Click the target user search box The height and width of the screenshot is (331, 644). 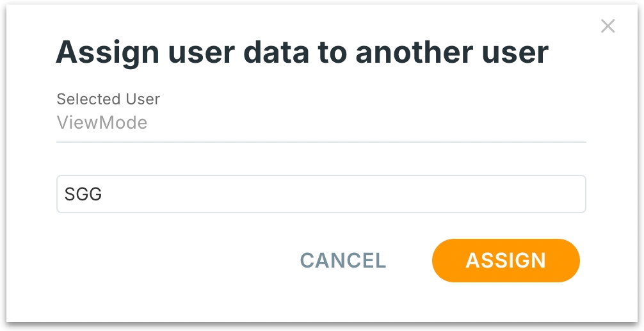321,194
